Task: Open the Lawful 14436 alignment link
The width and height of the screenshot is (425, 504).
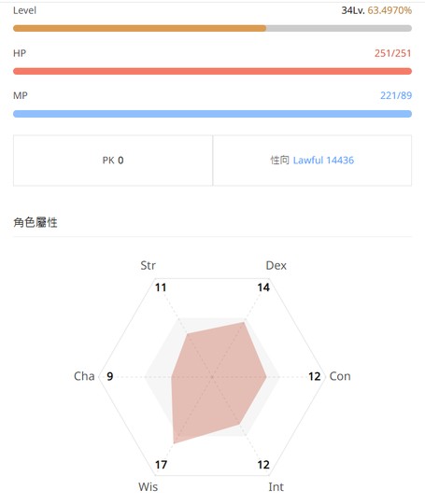Action: [323, 161]
